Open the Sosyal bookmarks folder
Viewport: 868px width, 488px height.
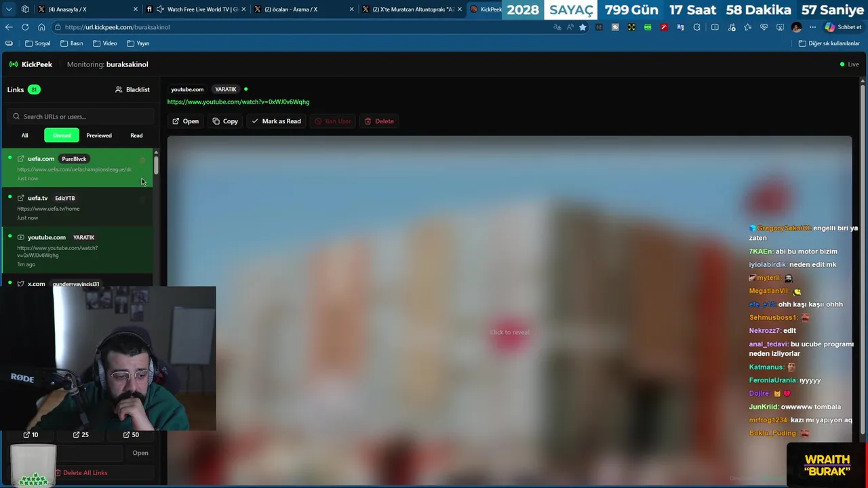[37, 43]
